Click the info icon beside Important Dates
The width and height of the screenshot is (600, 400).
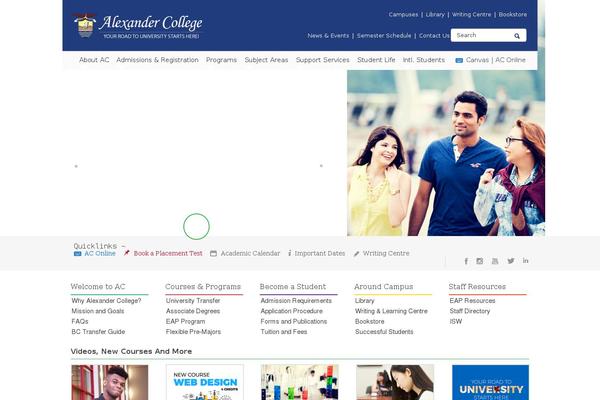(x=290, y=253)
